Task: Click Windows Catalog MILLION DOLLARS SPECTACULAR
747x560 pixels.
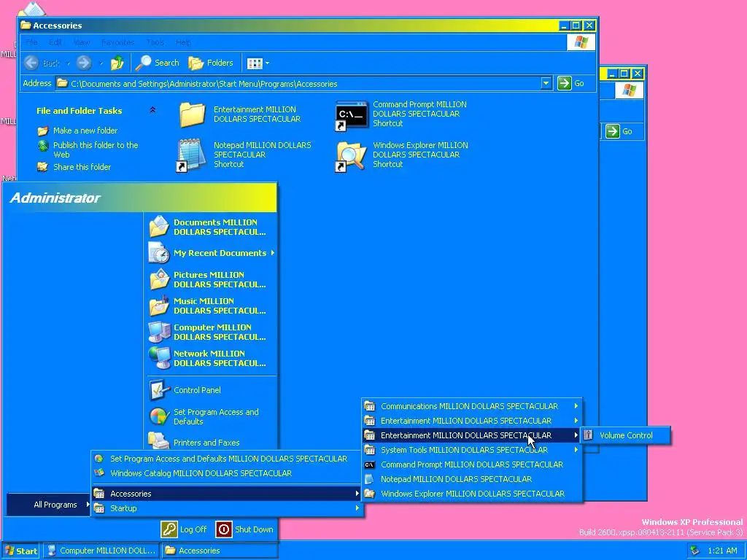Action: pyautogui.click(x=227, y=473)
